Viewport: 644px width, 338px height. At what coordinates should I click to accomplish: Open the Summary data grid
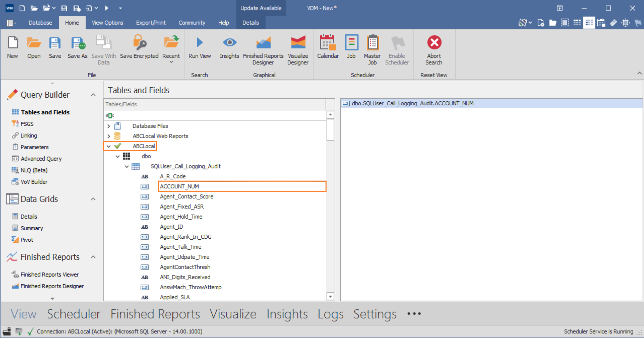click(x=28, y=228)
